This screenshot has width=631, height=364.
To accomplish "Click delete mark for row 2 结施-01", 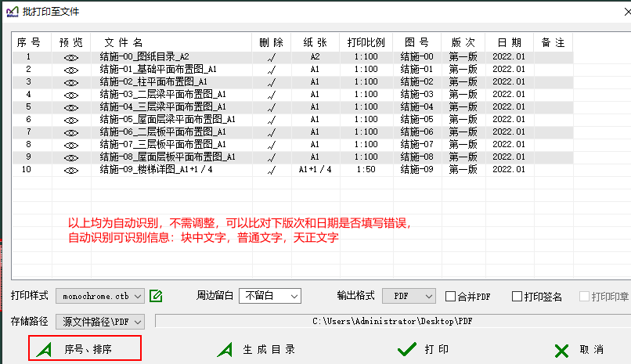I will (272, 70).
